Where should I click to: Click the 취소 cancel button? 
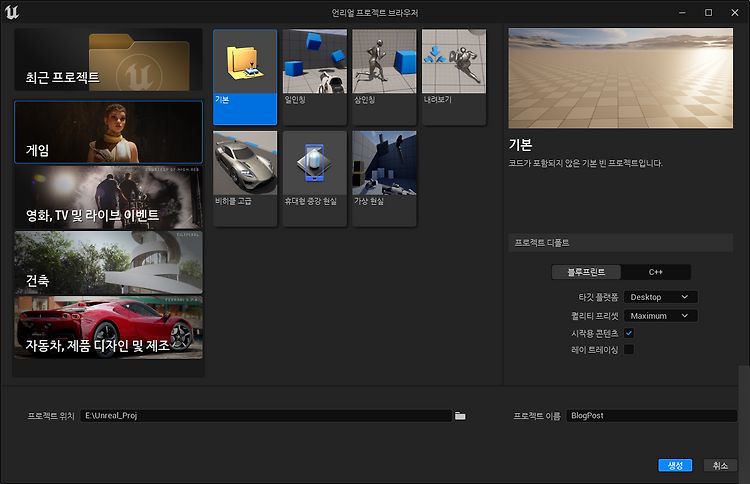[x=720, y=465]
